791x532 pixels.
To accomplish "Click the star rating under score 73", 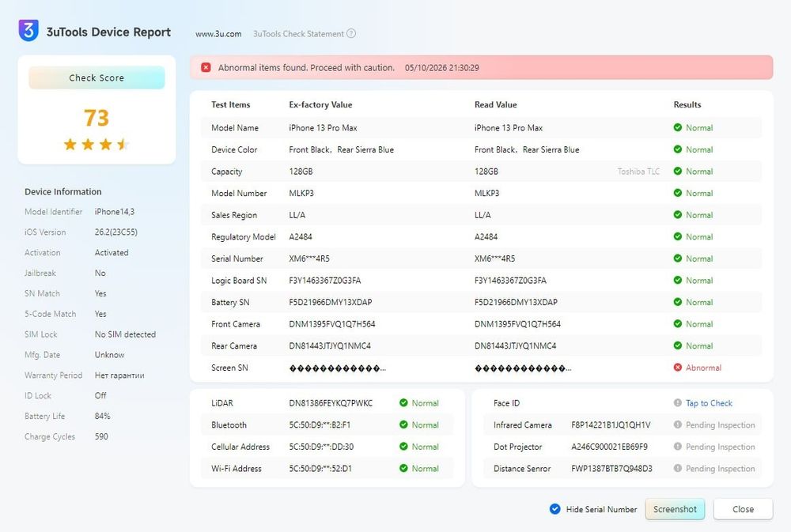I will tap(97, 145).
